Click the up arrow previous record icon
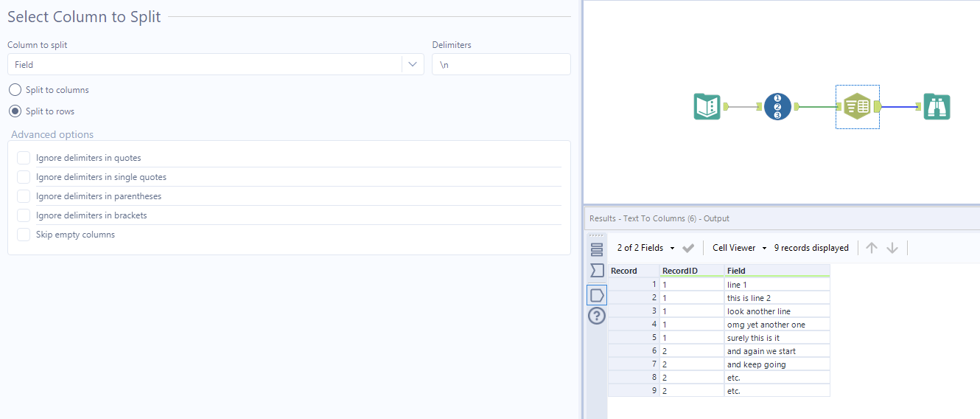Image resolution: width=980 pixels, height=419 pixels. 872,248
